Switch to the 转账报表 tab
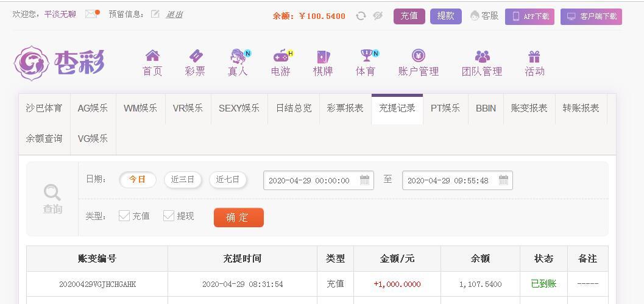Screen dimensions: 644x304 (x=581, y=109)
